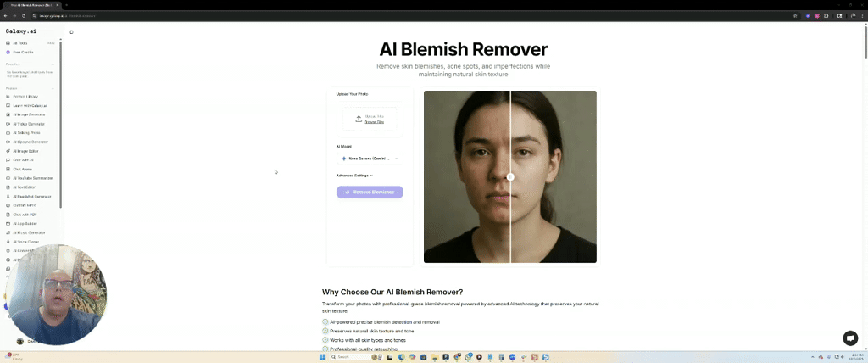
Task: Open AI Image Generator tool
Action: pyautogui.click(x=30, y=114)
